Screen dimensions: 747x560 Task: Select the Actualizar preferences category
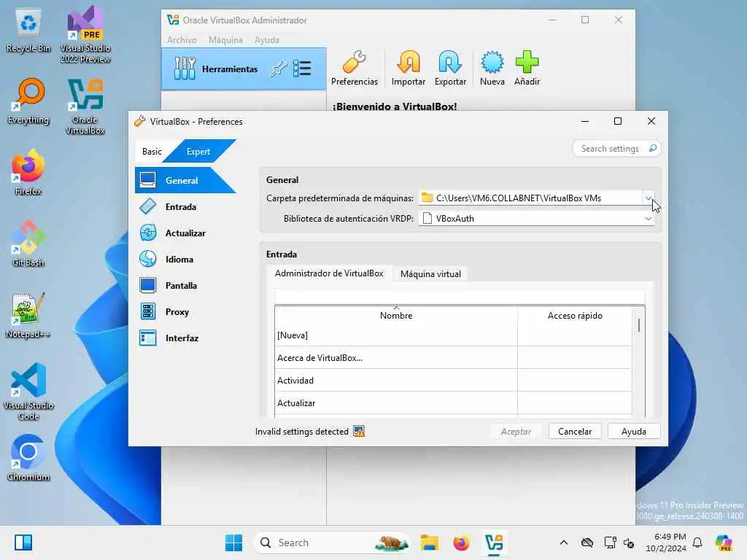coord(185,233)
